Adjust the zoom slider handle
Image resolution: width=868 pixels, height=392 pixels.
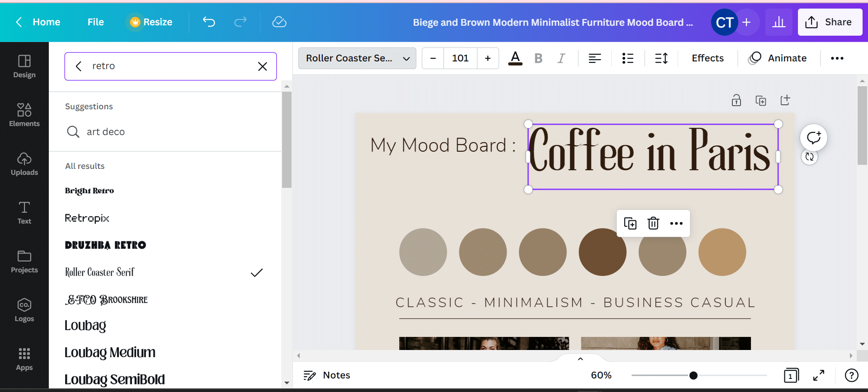coord(693,375)
